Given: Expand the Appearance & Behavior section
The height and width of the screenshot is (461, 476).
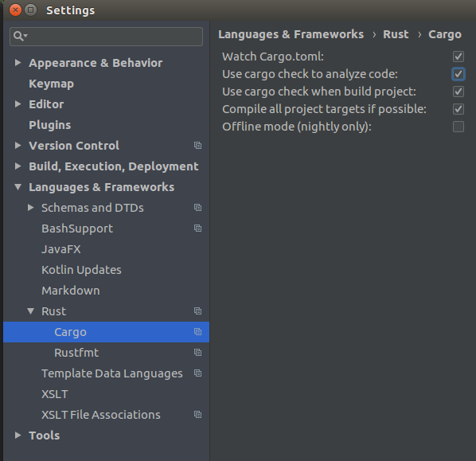Looking at the screenshot, I should click(x=18, y=63).
